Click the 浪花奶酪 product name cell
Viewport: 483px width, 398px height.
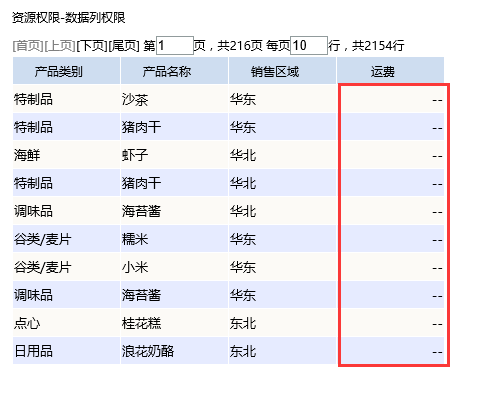pyautogui.click(x=174, y=351)
